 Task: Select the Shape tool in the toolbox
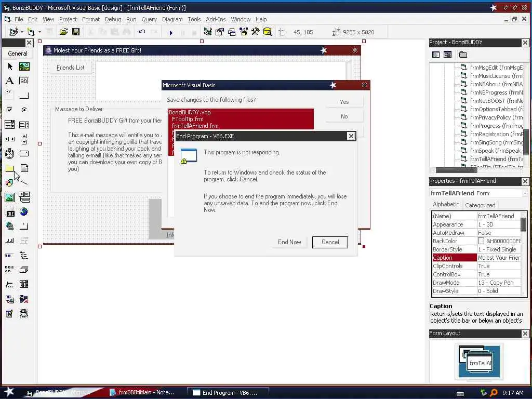10,182
